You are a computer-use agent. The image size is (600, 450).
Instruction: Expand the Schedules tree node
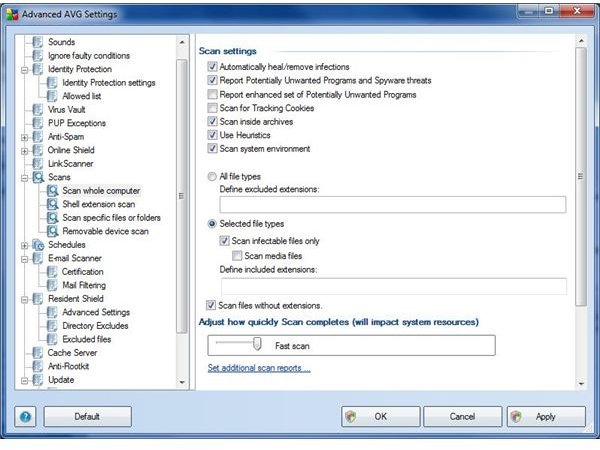[x=24, y=246]
